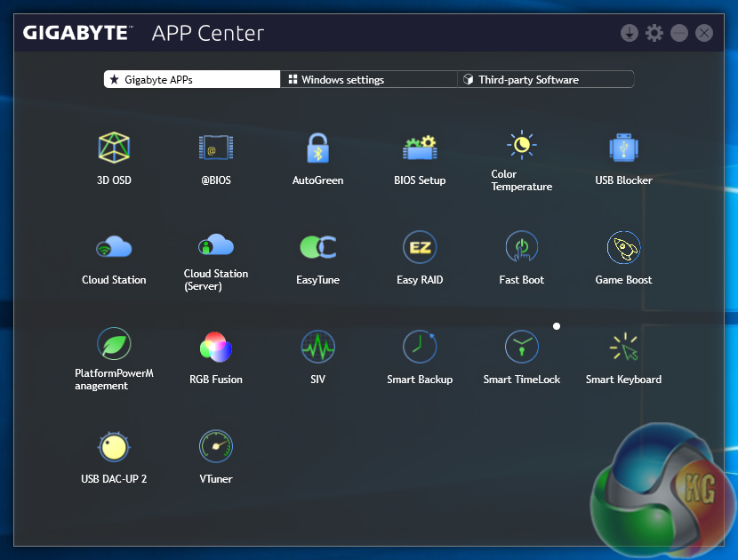Switch to Third-party Software tab
This screenshot has width=738, height=560.
545,80
